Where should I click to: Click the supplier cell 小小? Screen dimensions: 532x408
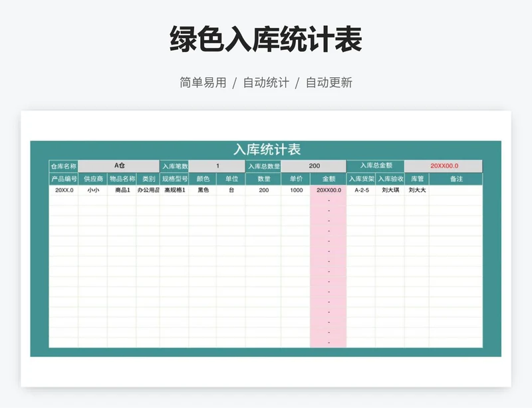coord(93,190)
